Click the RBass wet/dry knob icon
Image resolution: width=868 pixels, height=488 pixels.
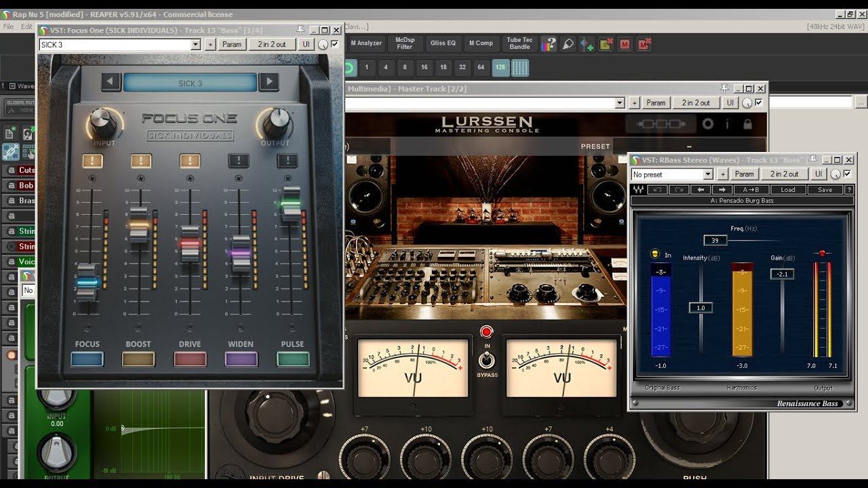[835, 174]
